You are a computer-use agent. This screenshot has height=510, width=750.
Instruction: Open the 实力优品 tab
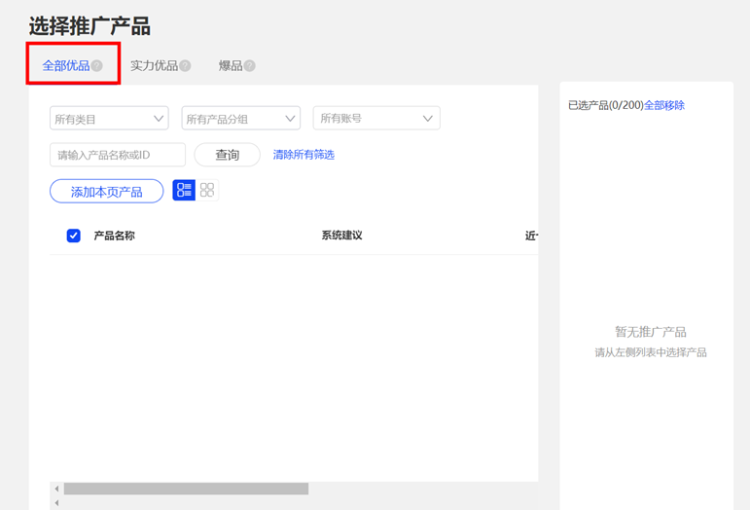click(154, 66)
